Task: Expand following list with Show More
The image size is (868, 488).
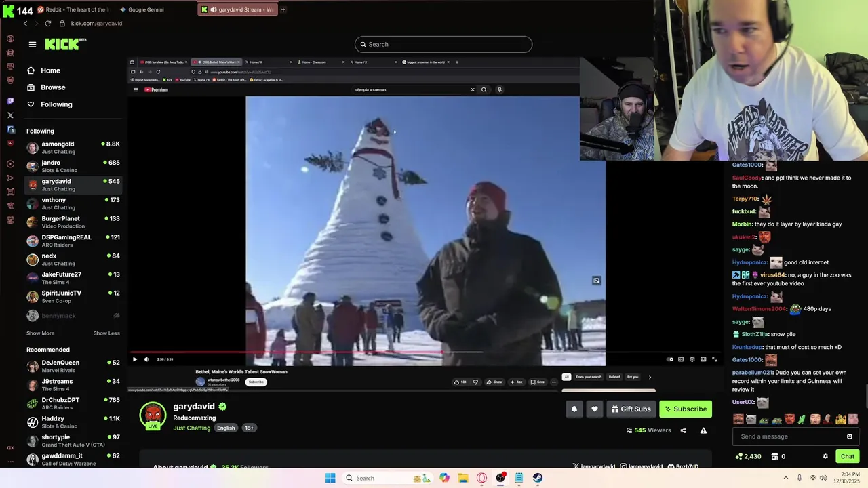Action: coord(40,333)
